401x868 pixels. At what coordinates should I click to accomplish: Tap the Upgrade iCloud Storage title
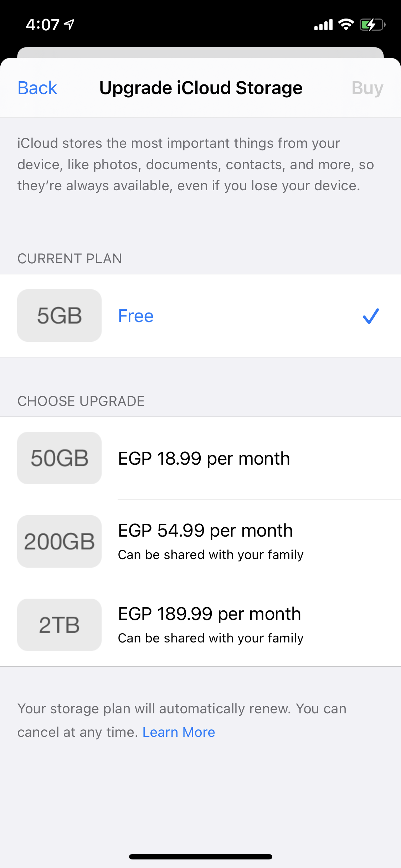pos(201,88)
